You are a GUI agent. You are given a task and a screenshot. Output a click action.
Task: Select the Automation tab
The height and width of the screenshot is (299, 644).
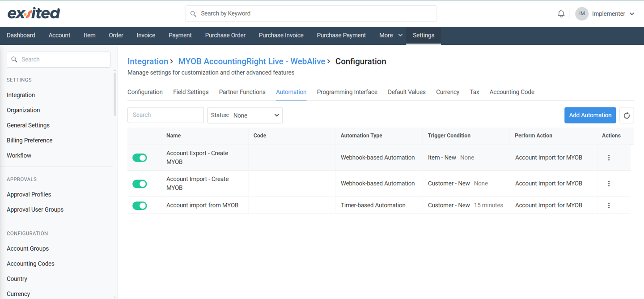click(x=291, y=92)
